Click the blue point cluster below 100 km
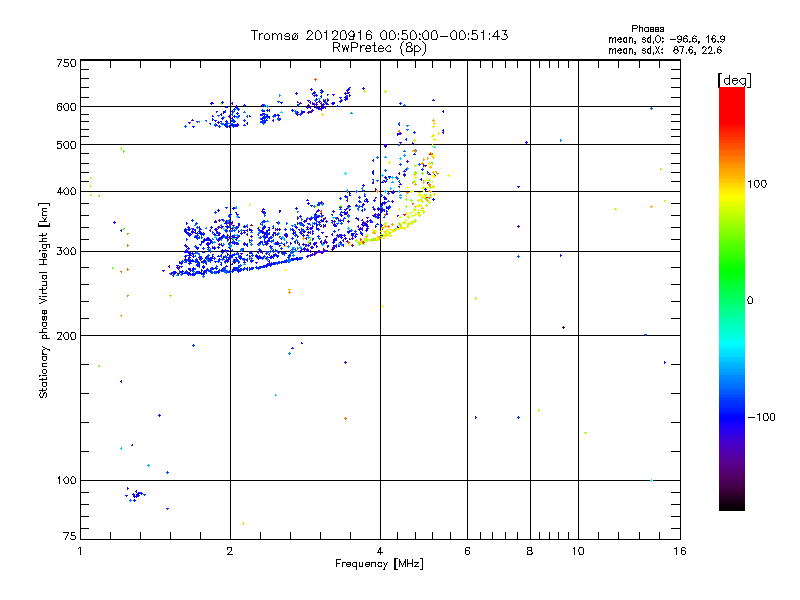The image size is (800, 600). coord(135,494)
